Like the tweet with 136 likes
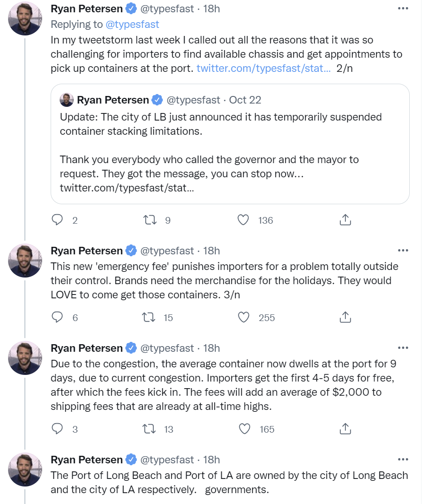This screenshot has height=504, width=423. tap(243, 220)
